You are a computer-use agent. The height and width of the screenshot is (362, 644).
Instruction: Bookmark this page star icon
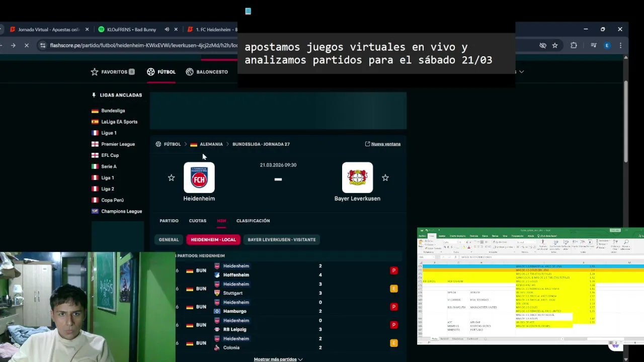click(x=555, y=46)
